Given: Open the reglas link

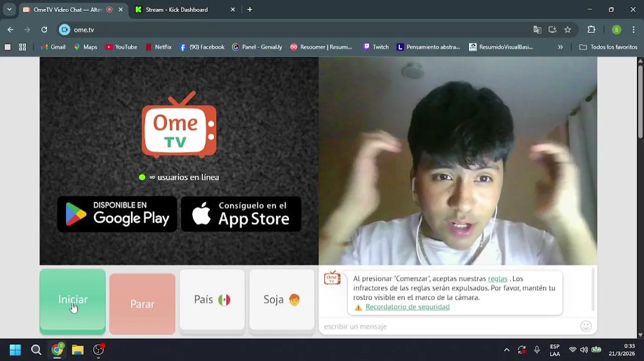Looking at the screenshot, I should pos(498,279).
